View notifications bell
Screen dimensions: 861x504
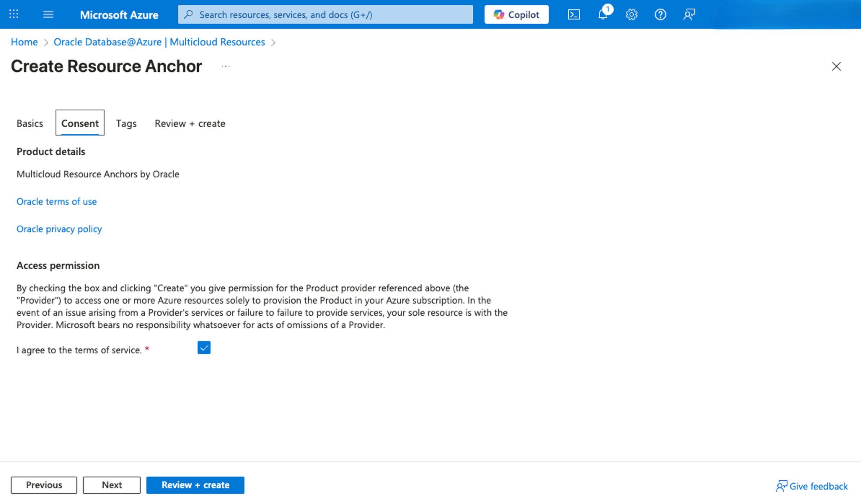(602, 14)
